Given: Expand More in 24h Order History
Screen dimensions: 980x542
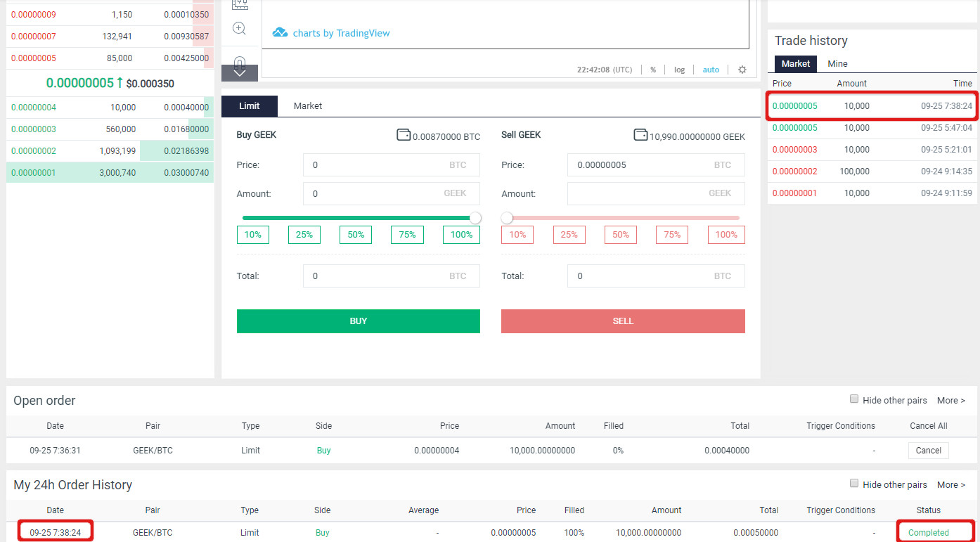Looking at the screenshot, I should pos(950,484).
